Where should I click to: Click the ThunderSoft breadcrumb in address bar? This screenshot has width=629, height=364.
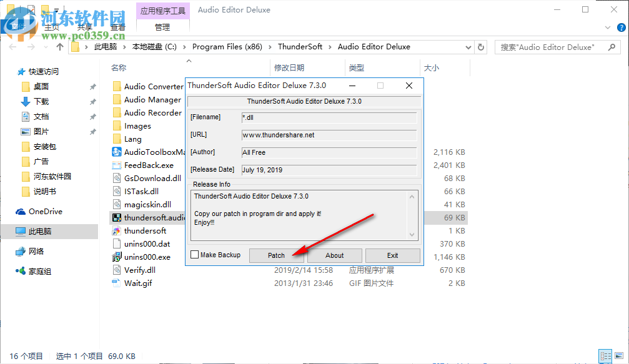[300, 46]
